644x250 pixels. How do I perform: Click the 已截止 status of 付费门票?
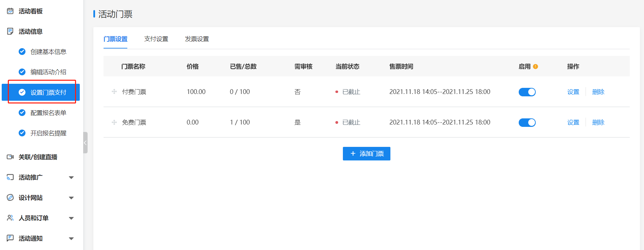point(351,92)
